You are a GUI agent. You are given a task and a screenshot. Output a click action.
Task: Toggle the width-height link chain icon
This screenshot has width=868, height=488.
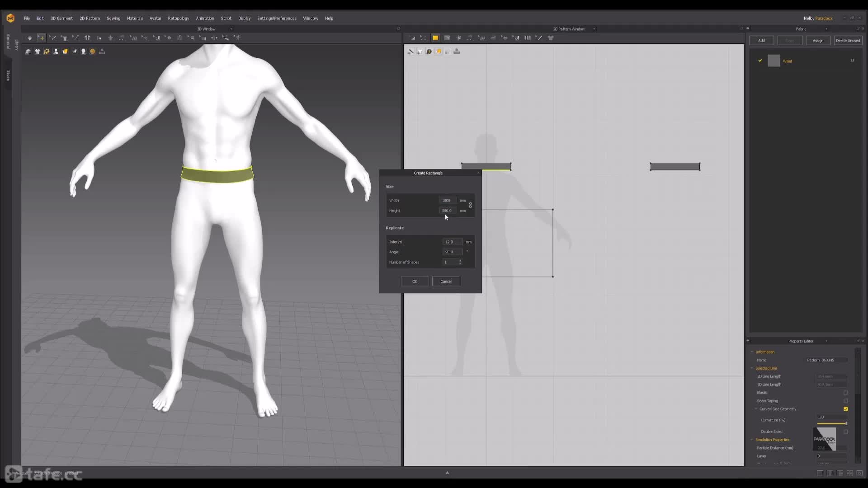click(x=471, y=205)
